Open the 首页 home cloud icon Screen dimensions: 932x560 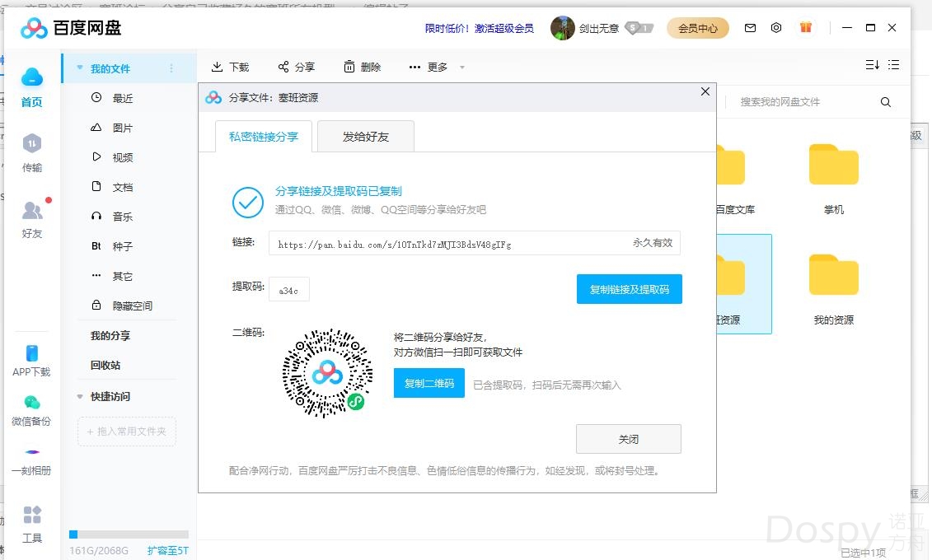click(x=32, y=77)
